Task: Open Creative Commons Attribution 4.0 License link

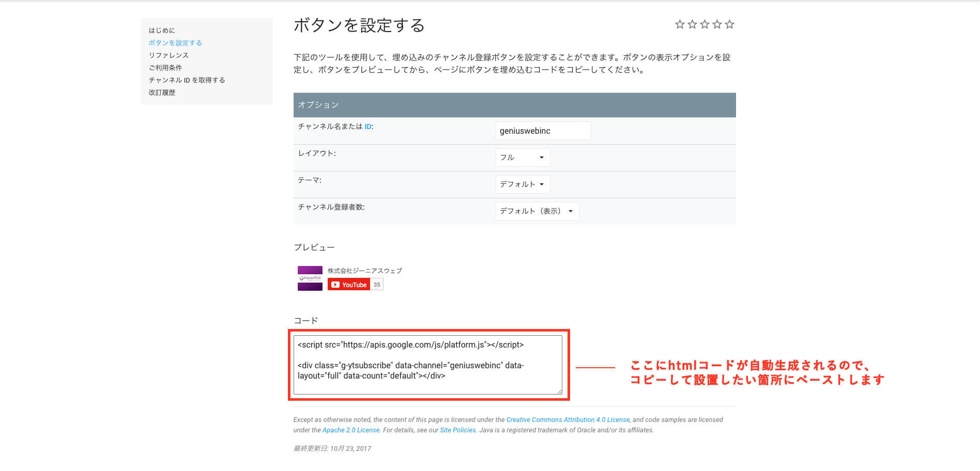Action: [568, 420]
